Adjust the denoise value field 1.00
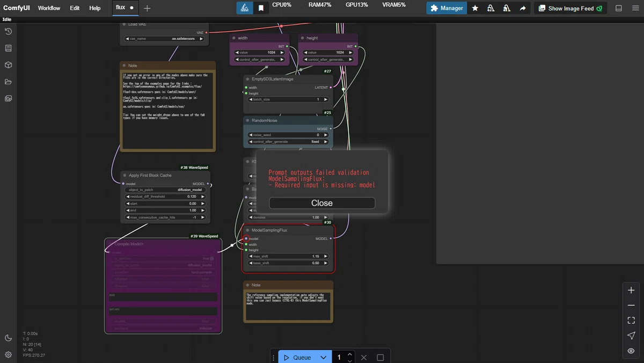 pyautogui.click(x=288, y=217)
